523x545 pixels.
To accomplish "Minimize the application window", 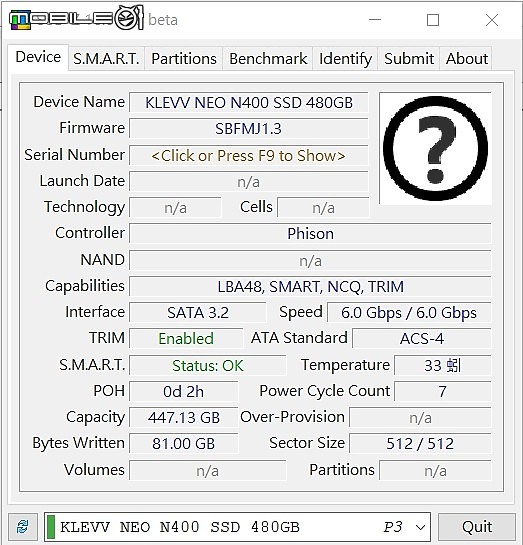I will 375,20.
